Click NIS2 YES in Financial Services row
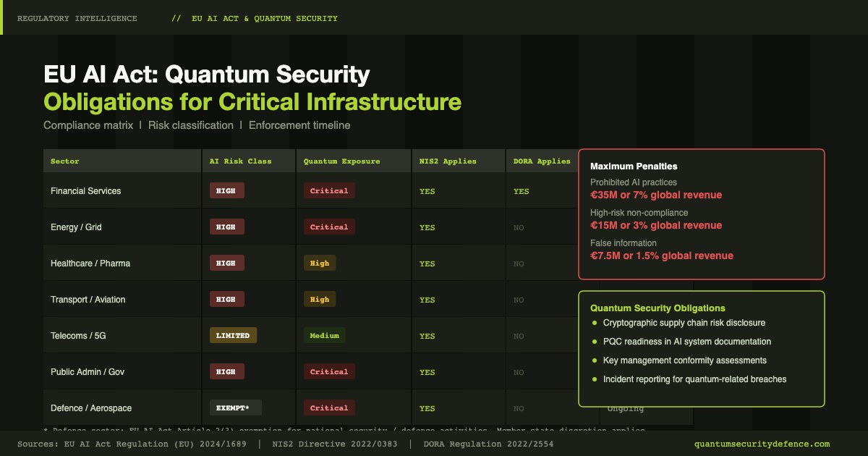This screenshot has height=456, width=868. click(427, 192)
